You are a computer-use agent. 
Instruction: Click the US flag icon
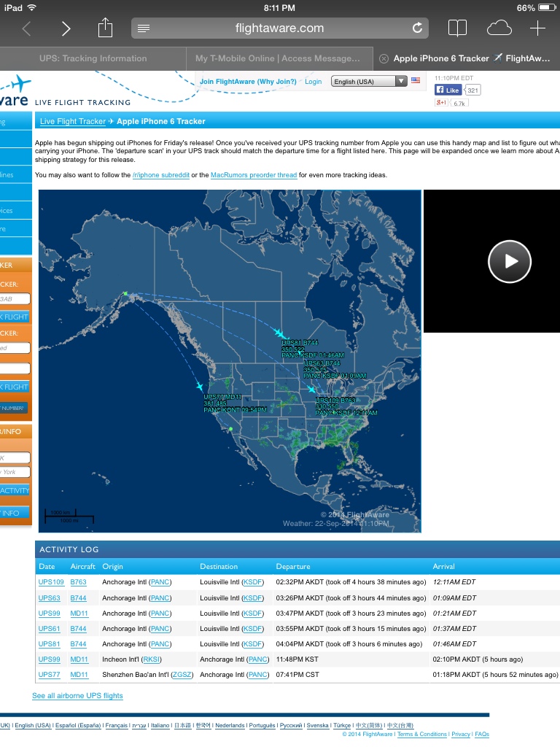click(x=416, y=80)
